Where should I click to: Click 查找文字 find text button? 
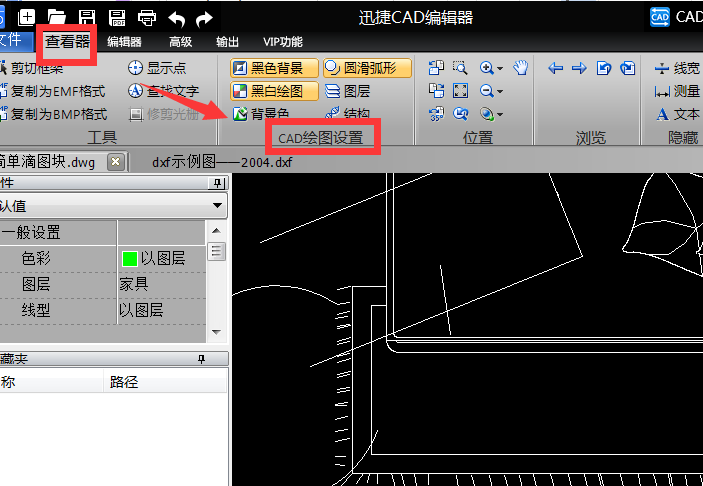pos(163,91)
